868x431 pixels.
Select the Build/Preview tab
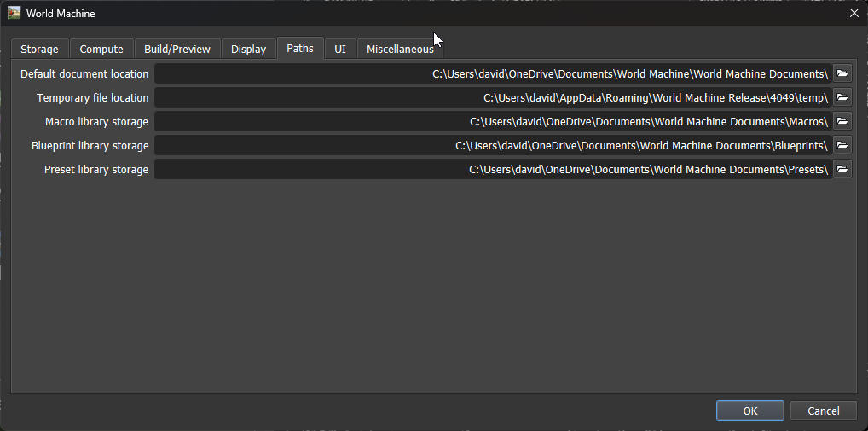tap(177, 49)
